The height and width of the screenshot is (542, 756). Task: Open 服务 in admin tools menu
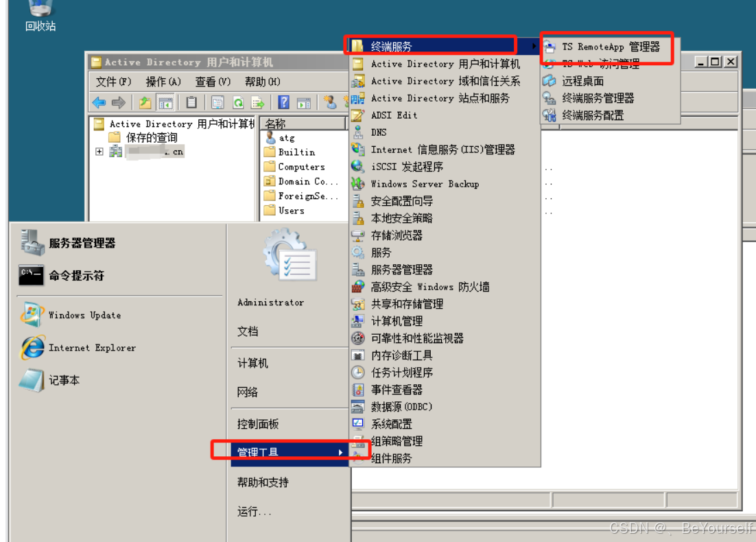point(444,252)
